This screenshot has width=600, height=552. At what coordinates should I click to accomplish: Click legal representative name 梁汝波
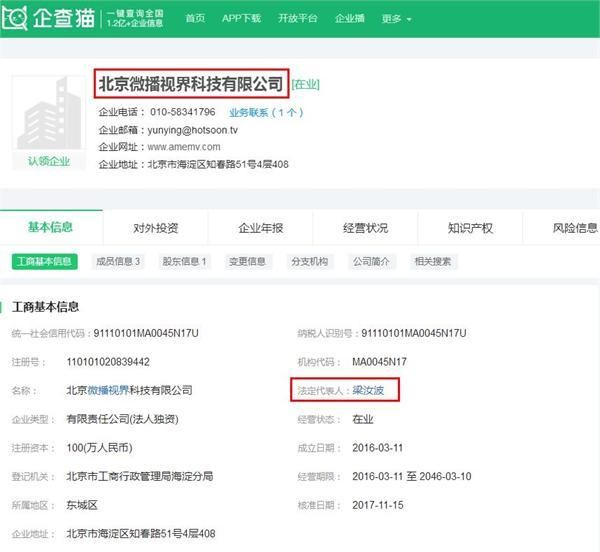[368, 390]
